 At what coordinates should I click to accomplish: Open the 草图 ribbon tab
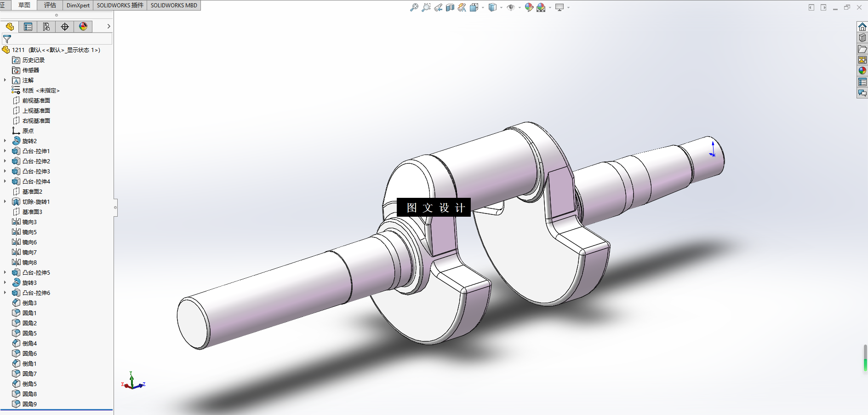pyautogui.click(x=24, y=5)
